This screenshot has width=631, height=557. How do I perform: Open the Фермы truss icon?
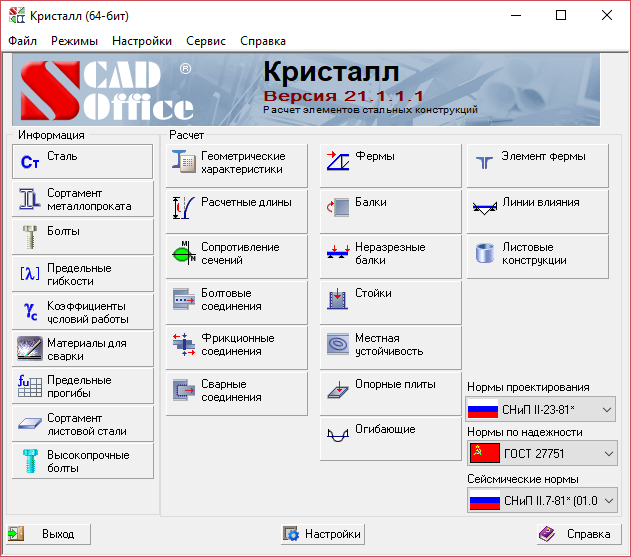[338, 161]
